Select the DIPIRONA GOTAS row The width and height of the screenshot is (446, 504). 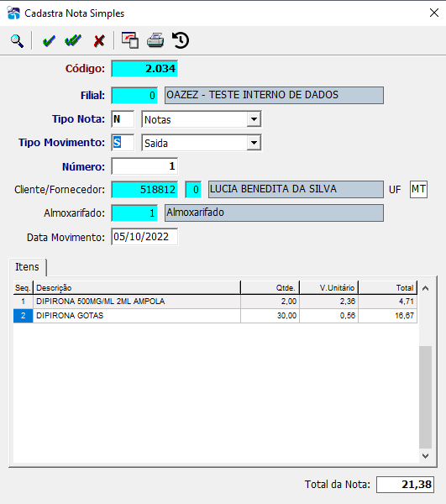[x=215, y=316]
